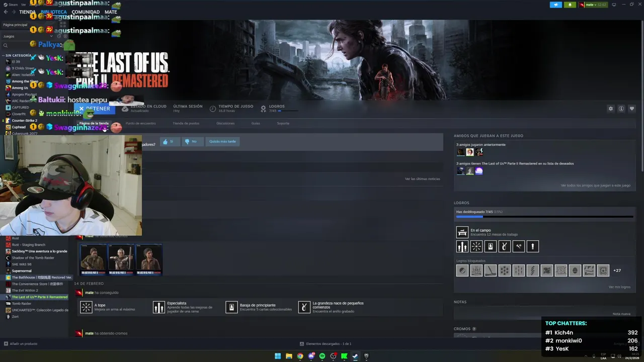
Task: Click the achievements progress bar 7/45
Action: tap(544, 217)
